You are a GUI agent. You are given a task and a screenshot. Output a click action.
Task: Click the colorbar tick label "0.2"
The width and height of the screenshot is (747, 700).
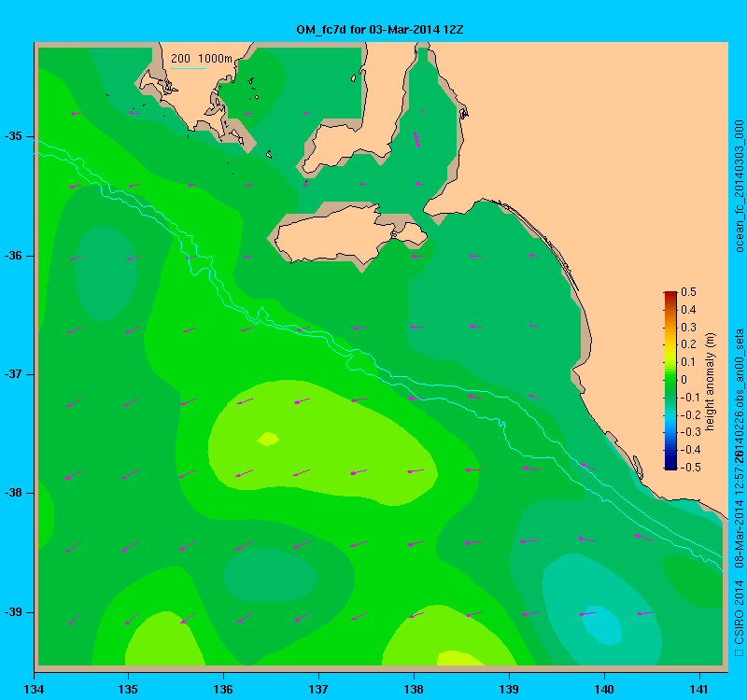(688, 344)
